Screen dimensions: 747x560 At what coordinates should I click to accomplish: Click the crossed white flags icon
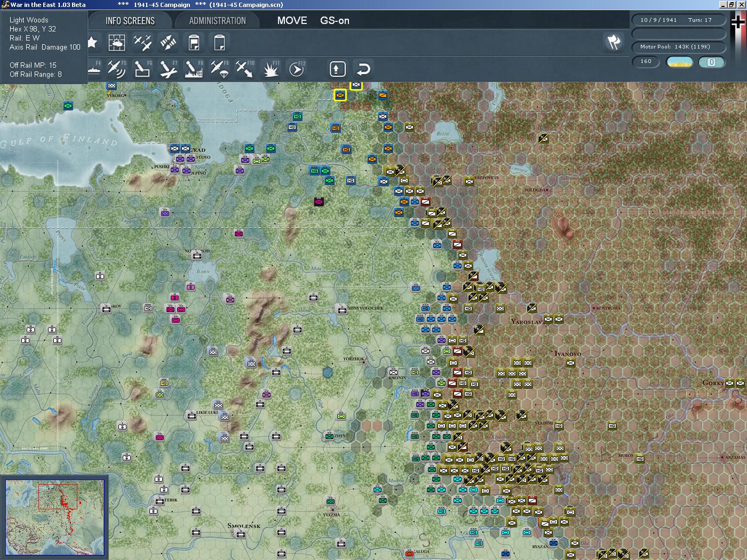614,42
